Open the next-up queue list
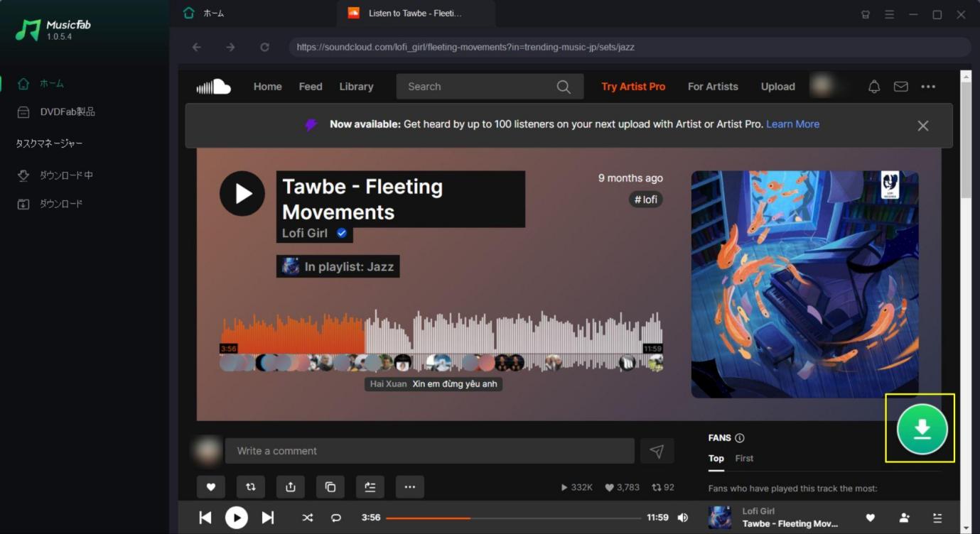 point(937,518)
